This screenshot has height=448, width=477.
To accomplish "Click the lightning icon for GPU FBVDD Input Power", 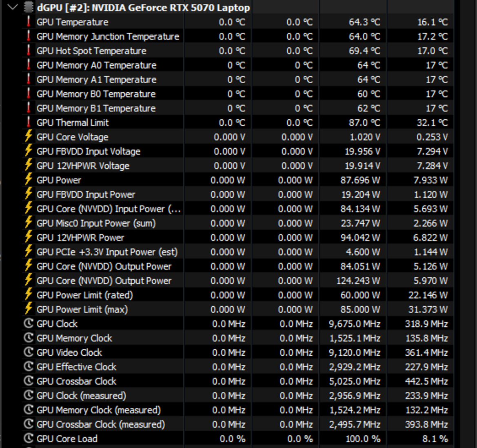I will pyautogui.click(x=28, y=194).
